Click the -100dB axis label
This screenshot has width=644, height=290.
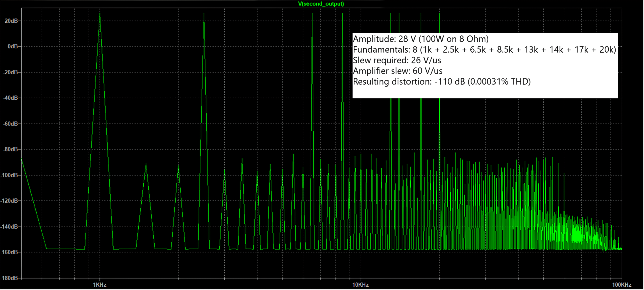tap(9, 175)
